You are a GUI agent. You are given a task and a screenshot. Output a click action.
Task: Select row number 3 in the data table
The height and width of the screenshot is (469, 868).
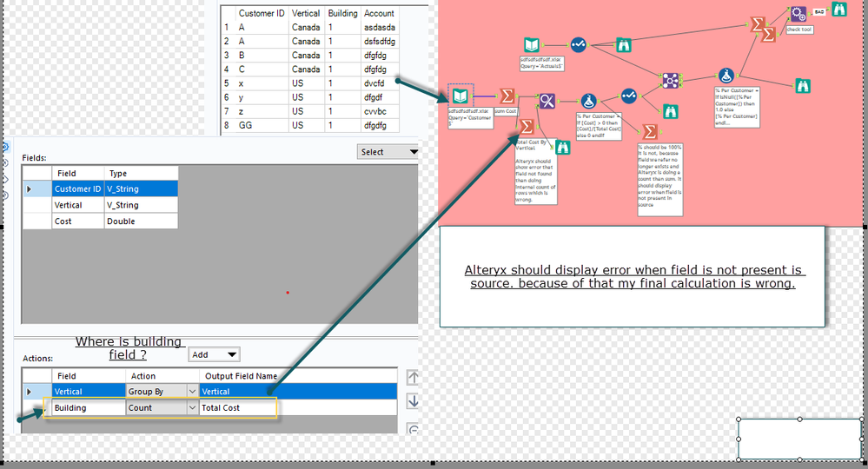click(x=227, y=56)
